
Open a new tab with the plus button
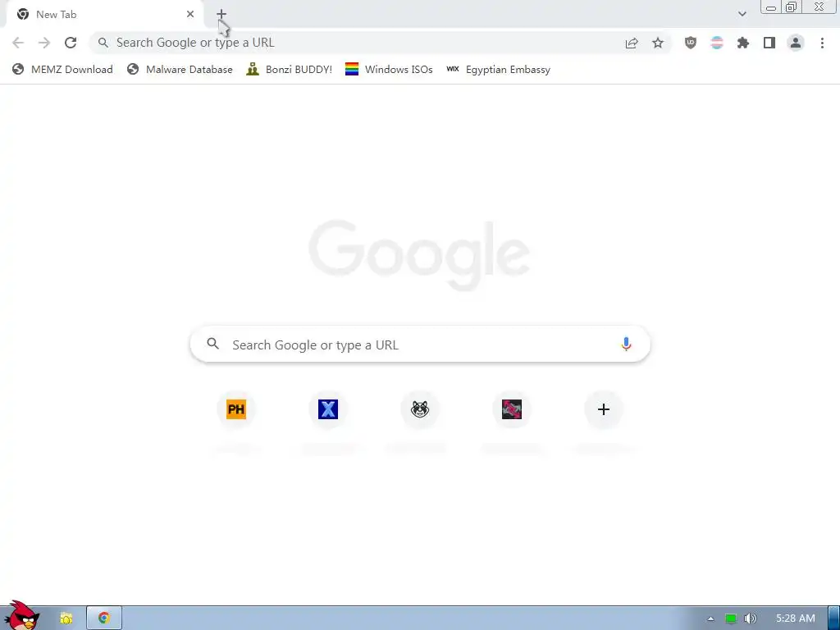tap(221, 15)
